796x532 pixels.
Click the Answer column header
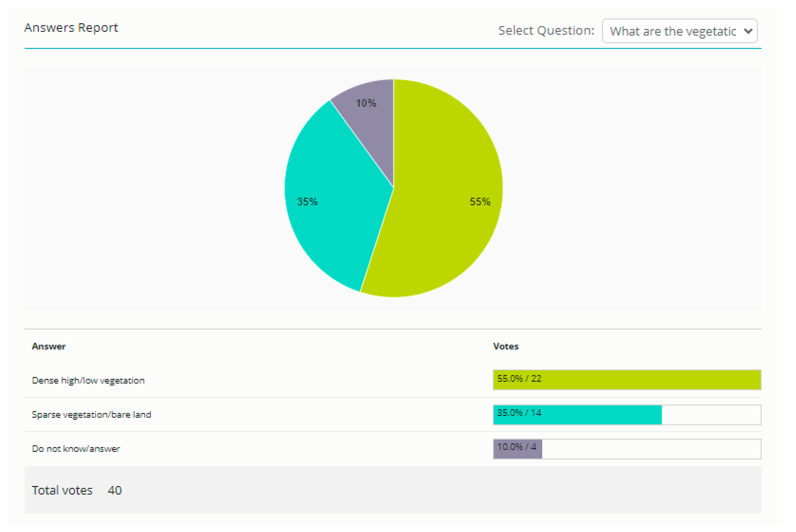point(48,346)
